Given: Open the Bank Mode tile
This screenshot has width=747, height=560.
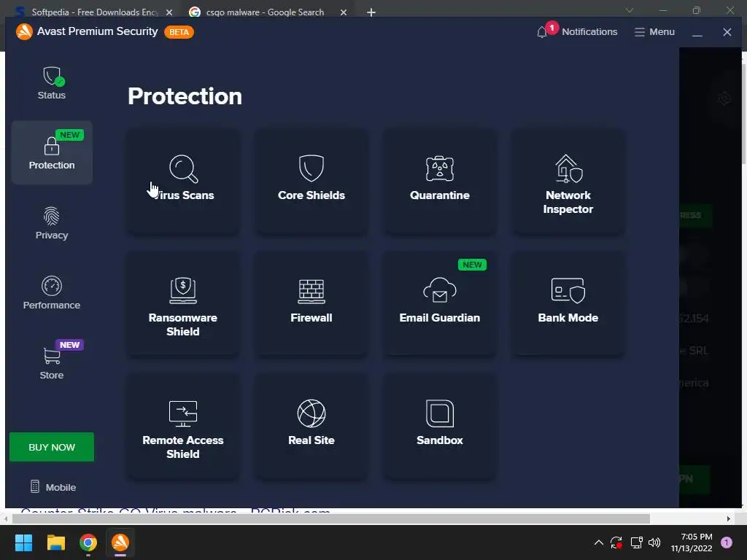Looking at the screenshot, I should (568, 304).
